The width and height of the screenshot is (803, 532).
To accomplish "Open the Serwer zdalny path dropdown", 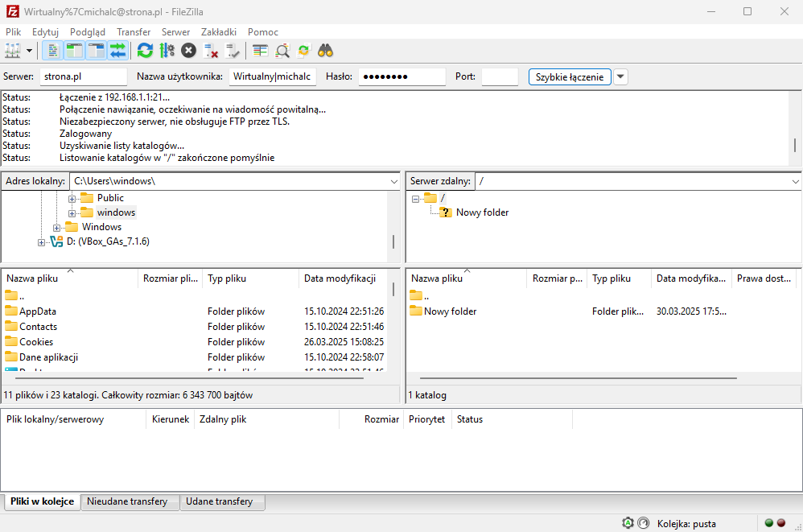I will (795, 181).
